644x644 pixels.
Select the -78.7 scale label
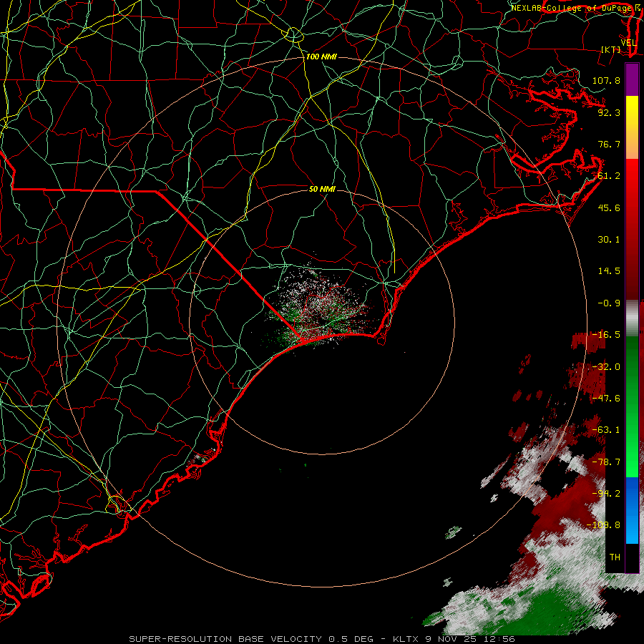606,462
